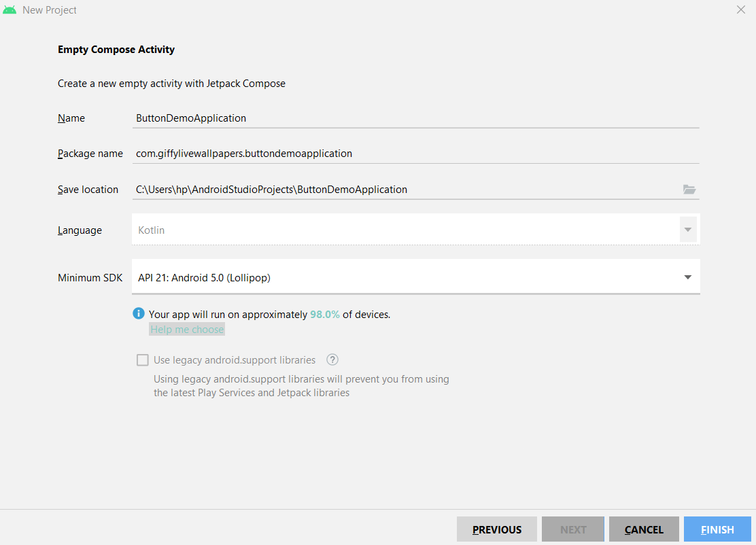Open the Help me choose link
The width and height of the screenshot is (756, 545).
coord(187,329)
